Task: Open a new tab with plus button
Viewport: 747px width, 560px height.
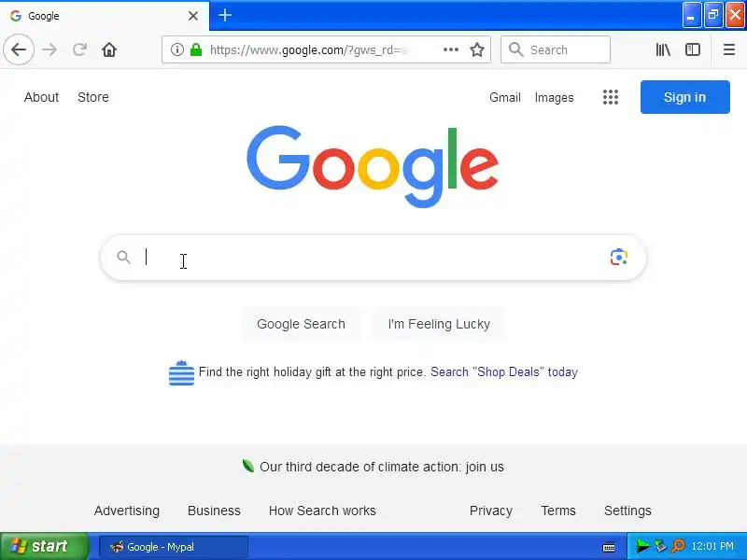Action: 225,15
